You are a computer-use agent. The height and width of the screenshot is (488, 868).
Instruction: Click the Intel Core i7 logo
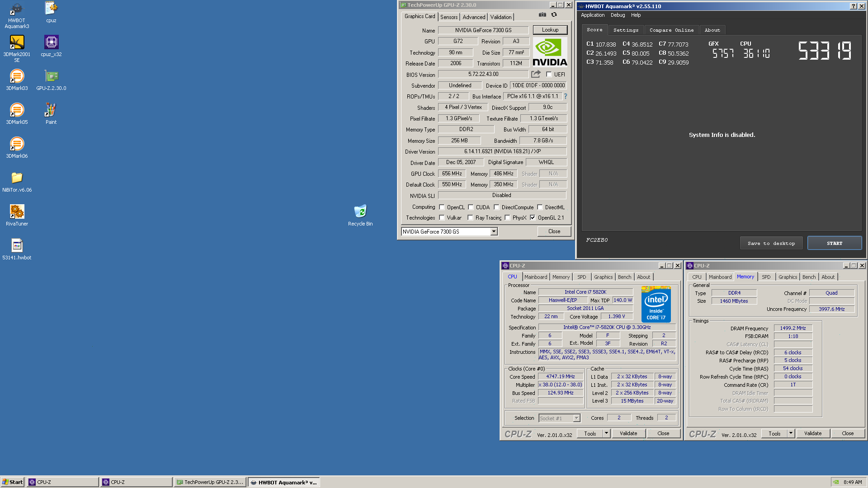(x=656, y=304)
